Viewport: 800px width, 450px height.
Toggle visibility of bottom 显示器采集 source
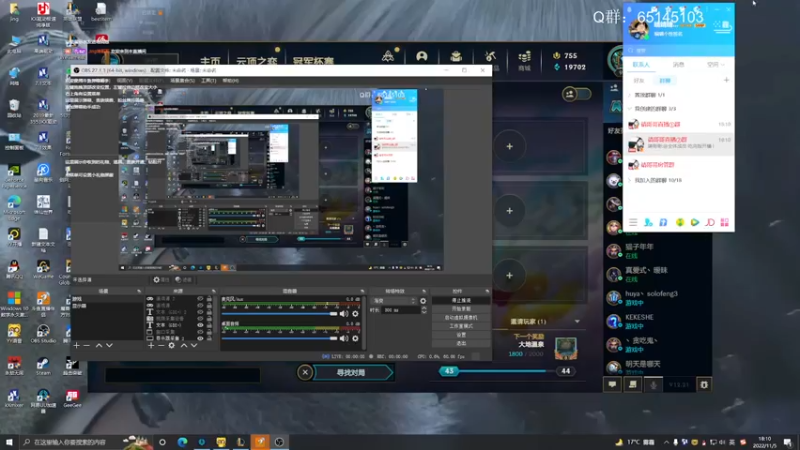[x=200, y=338]
